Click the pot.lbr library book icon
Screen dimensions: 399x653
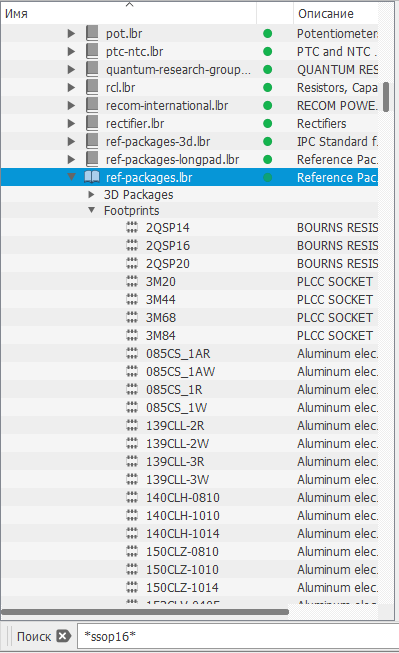(92, 33)
